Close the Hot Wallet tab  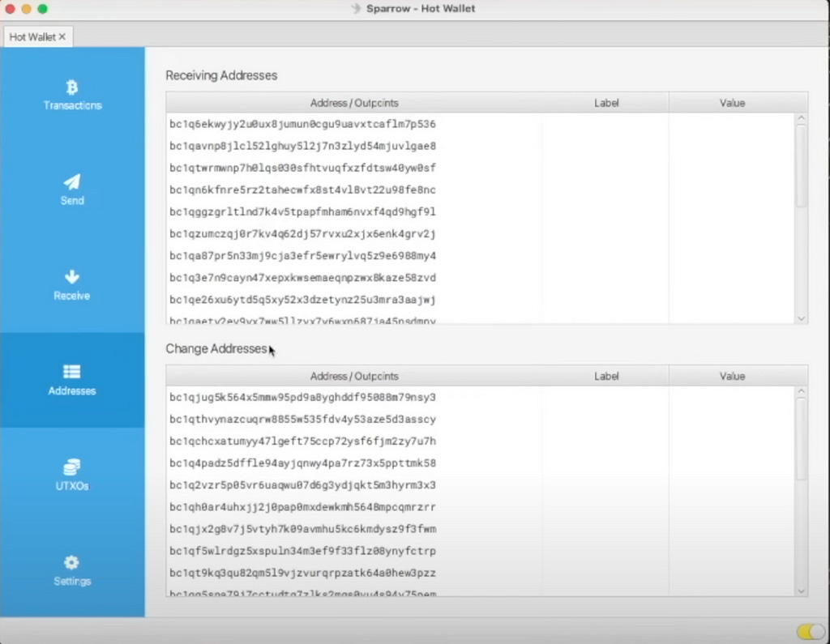[62, 36]
